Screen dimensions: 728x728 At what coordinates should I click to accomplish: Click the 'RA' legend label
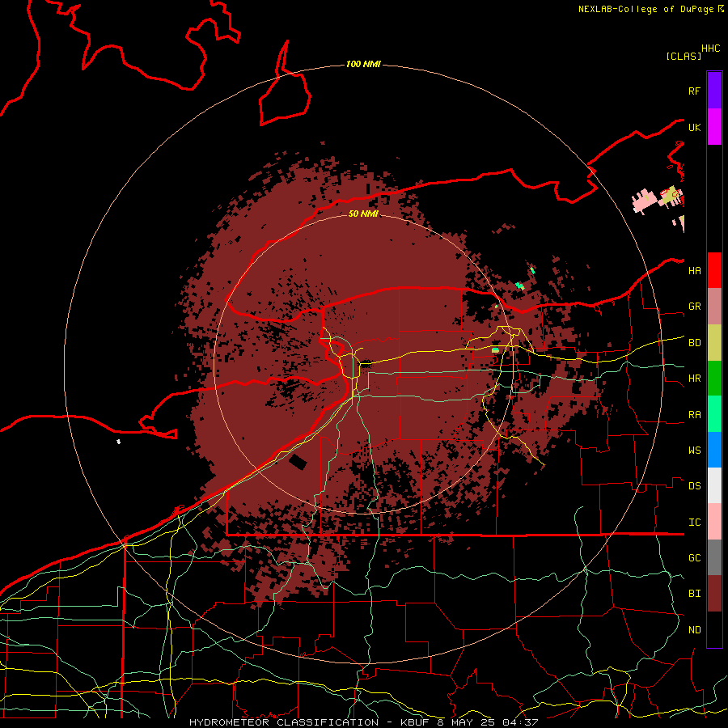click(x=694, y=414)
